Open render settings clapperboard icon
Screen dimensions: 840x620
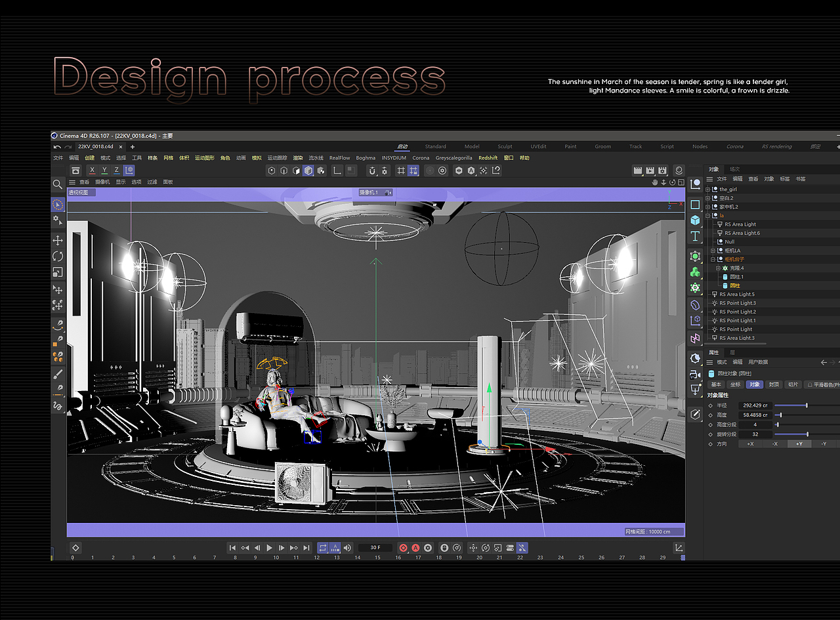[x=663, y=171]
